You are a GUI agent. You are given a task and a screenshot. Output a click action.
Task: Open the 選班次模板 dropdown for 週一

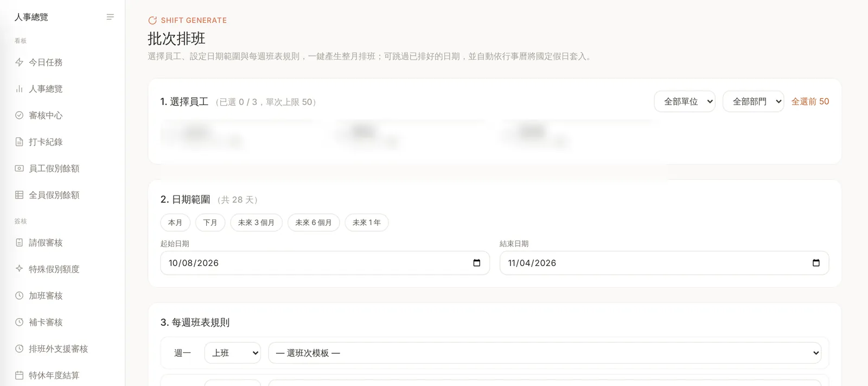pos(545,353)
